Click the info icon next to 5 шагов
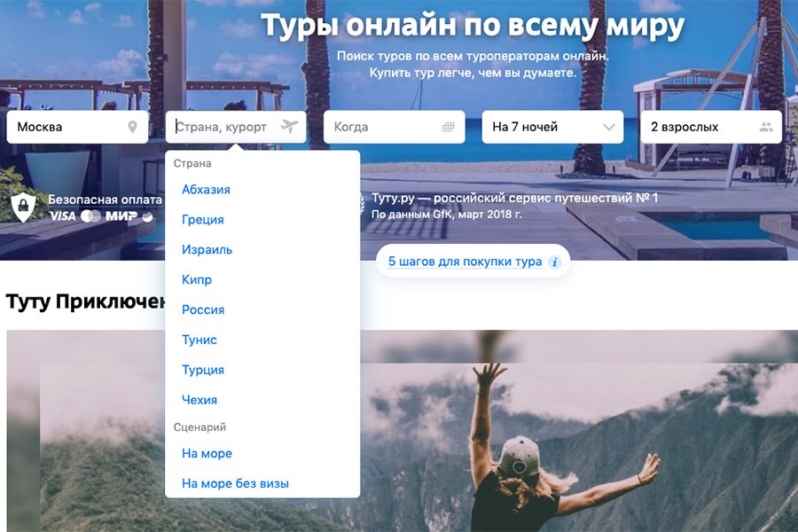This screenshot has height=532, width=798. click(555, 262)
